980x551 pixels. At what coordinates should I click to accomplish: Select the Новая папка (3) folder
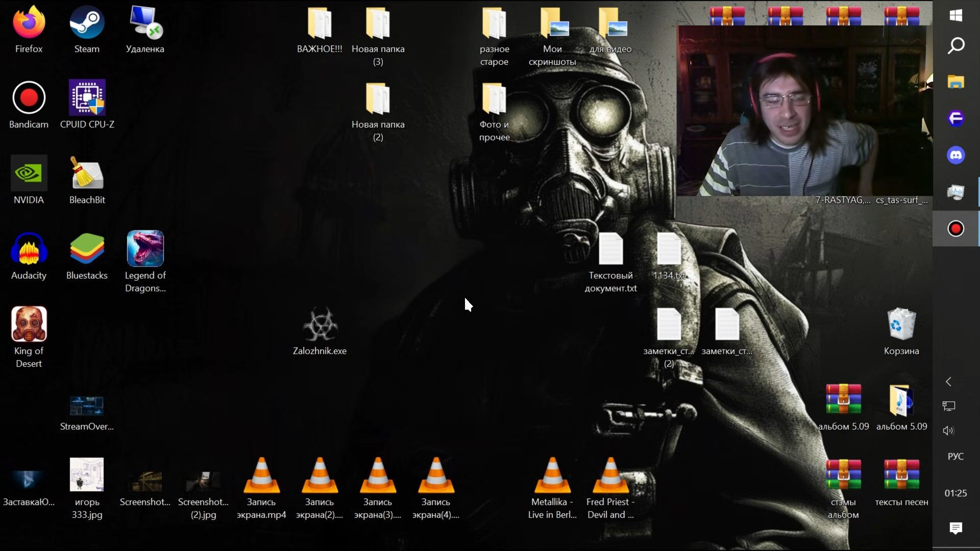click(378, 37)
